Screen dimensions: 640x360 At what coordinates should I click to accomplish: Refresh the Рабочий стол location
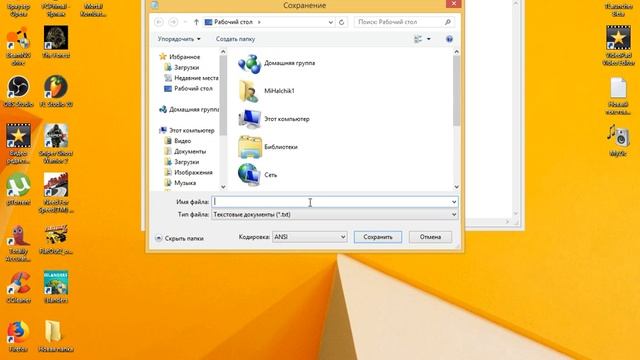point(342,22)
